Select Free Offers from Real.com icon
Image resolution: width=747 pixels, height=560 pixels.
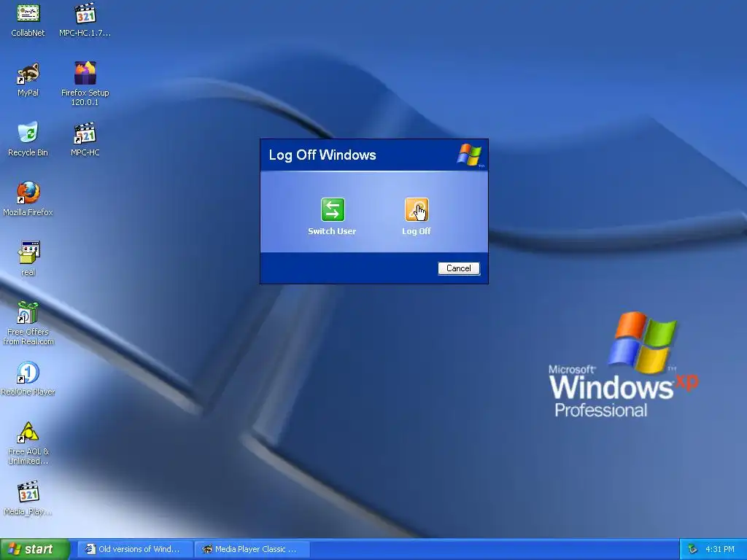tap(28, 312)
